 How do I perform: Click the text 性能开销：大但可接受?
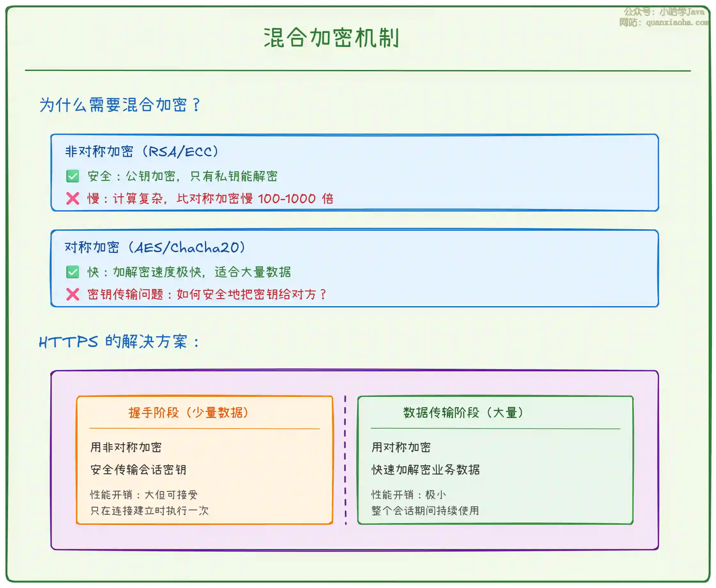144,495
